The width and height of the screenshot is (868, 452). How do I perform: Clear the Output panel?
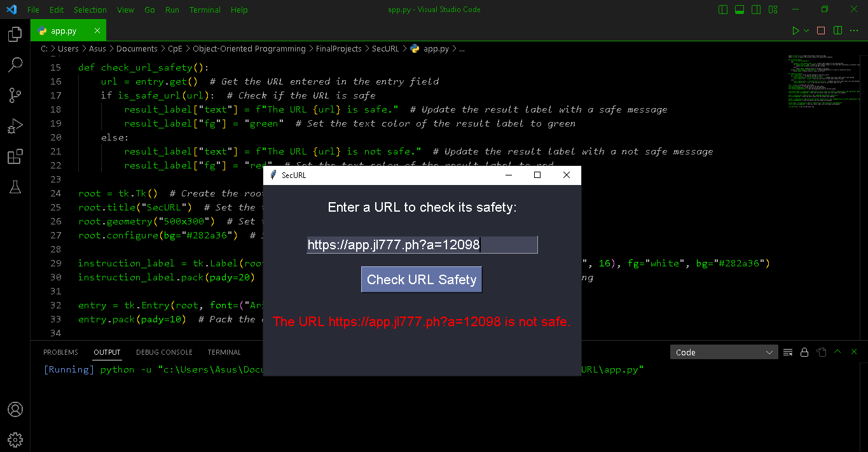coord(788,352)
